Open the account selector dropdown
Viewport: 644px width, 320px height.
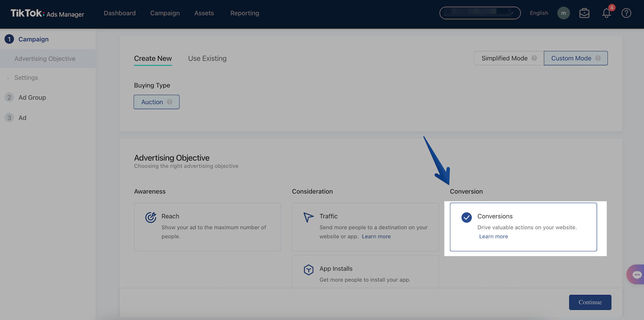pyautogui.click(x=479, y=13)
